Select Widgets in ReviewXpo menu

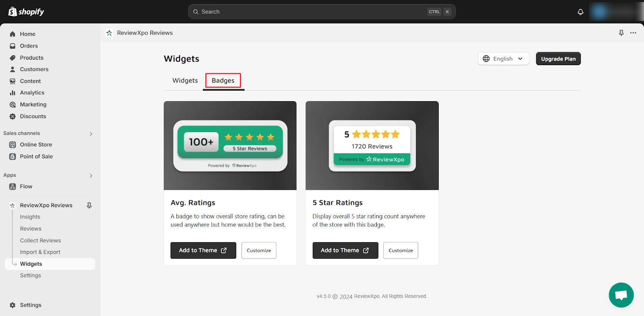[50, 264]
